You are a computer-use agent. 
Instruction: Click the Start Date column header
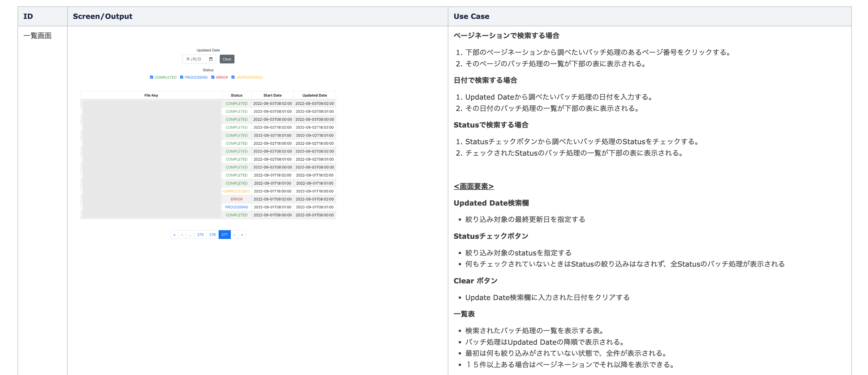272,95
